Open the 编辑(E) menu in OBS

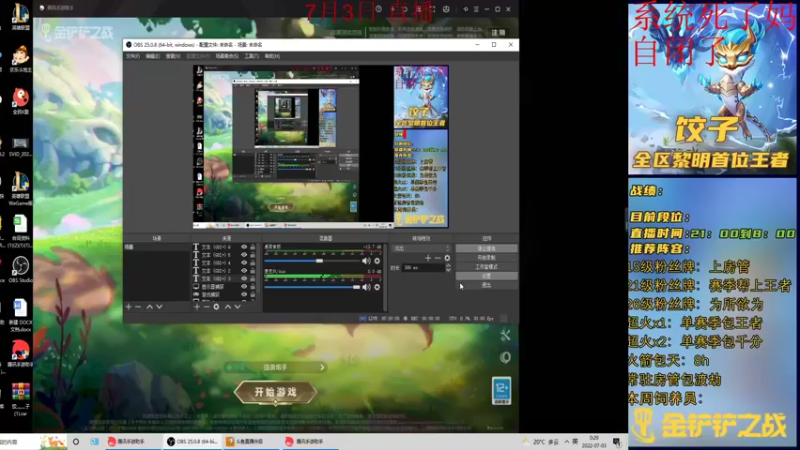tap(153, 56)
